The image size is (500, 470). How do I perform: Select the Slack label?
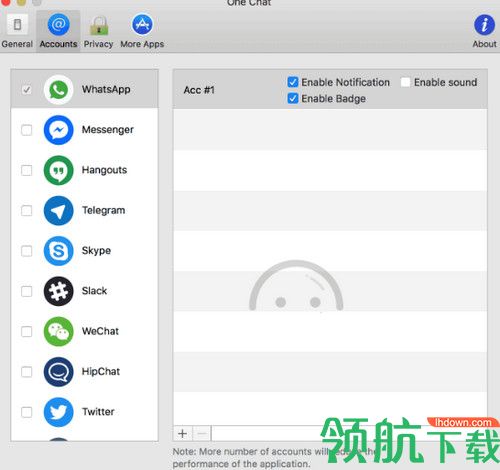click(94, 291)
